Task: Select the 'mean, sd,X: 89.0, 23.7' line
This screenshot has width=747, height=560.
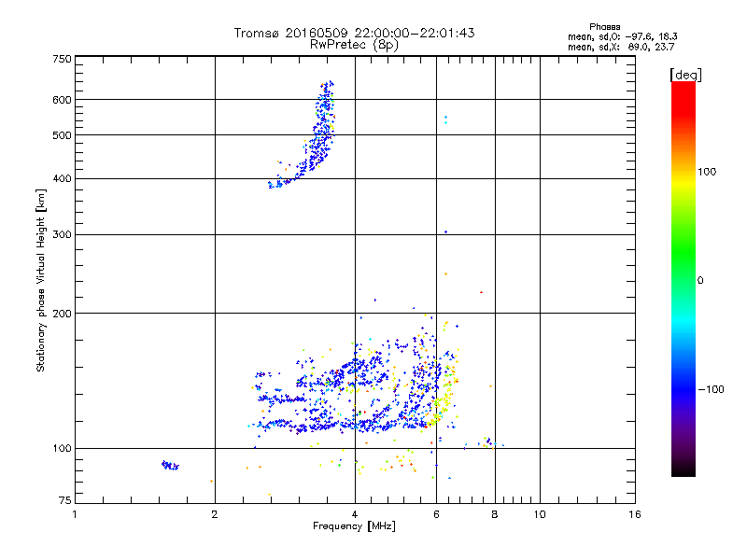Action: coord(621,47)
